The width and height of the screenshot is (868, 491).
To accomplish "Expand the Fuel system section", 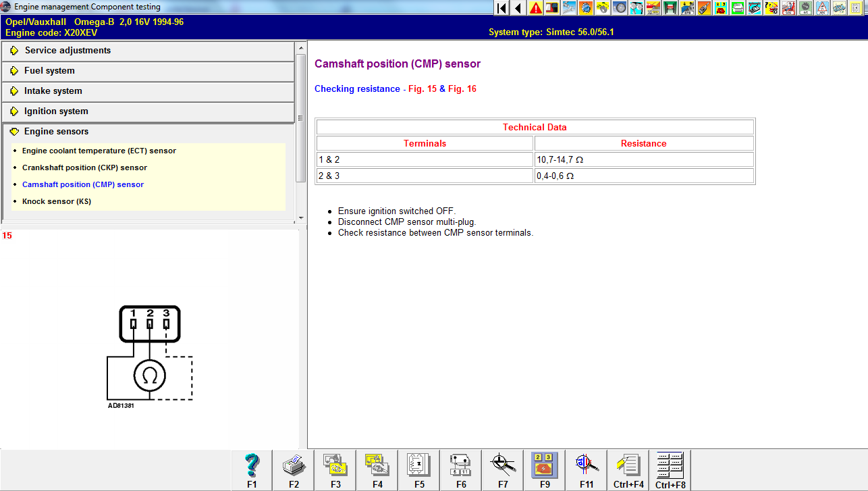I will [x=49, y=71].
